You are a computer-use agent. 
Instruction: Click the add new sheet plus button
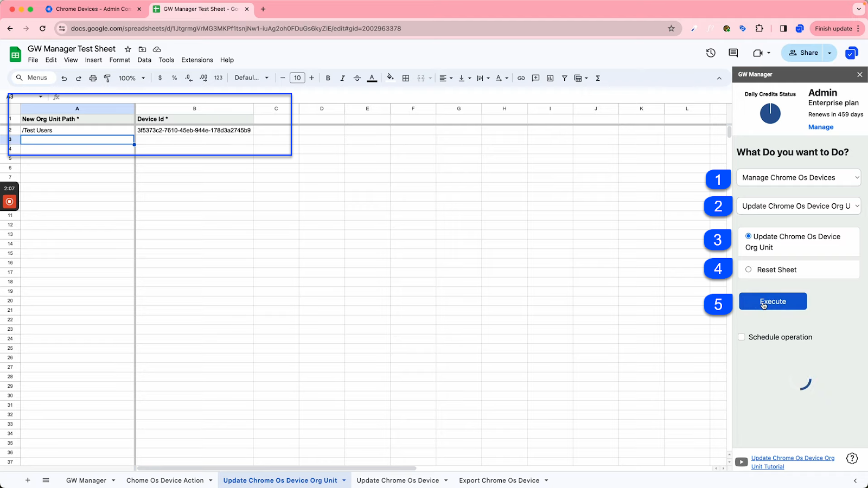click(28, 480)
